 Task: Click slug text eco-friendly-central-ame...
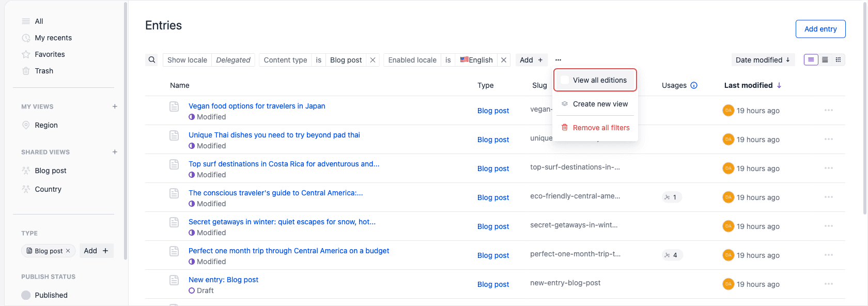[575, 196]
